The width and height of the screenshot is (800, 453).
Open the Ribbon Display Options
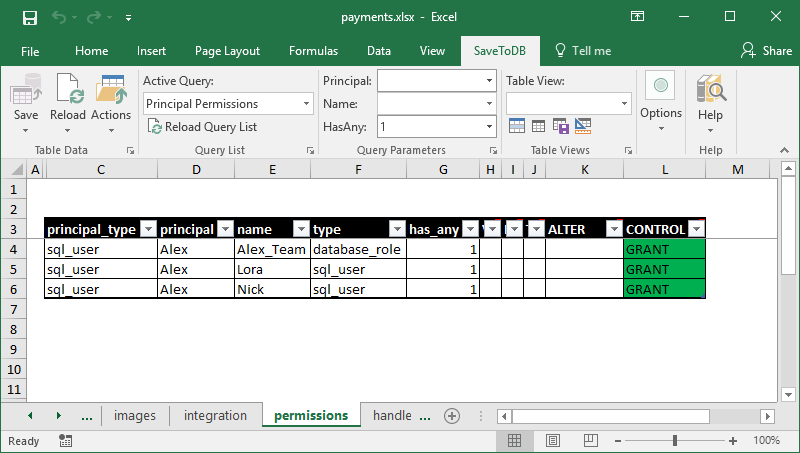coord(637,16)
